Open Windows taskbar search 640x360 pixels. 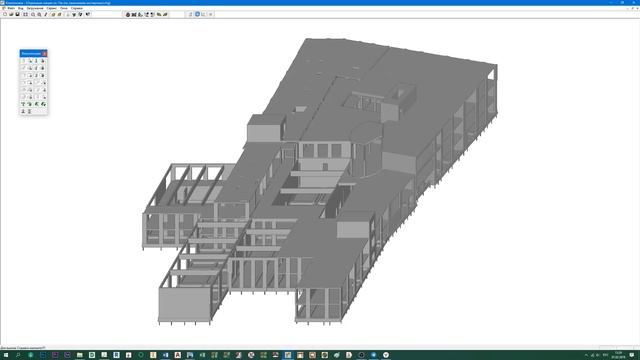coord(18,355)
